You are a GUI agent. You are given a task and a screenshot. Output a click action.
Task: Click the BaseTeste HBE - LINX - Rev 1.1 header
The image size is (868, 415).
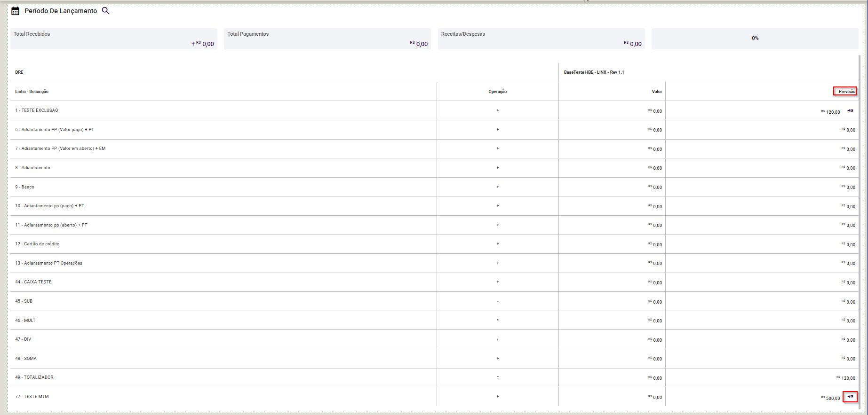pyautogui.click(x=594, y=72)
